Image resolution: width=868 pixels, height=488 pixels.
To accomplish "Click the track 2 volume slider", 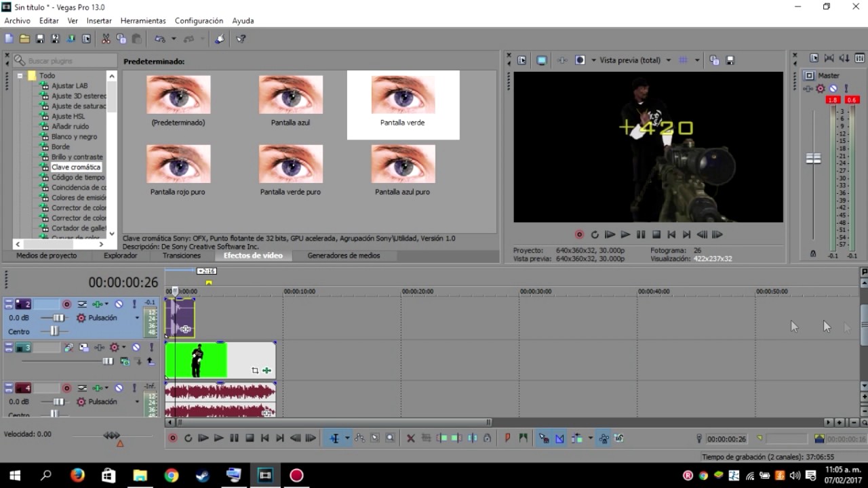I will pos(59,318).
